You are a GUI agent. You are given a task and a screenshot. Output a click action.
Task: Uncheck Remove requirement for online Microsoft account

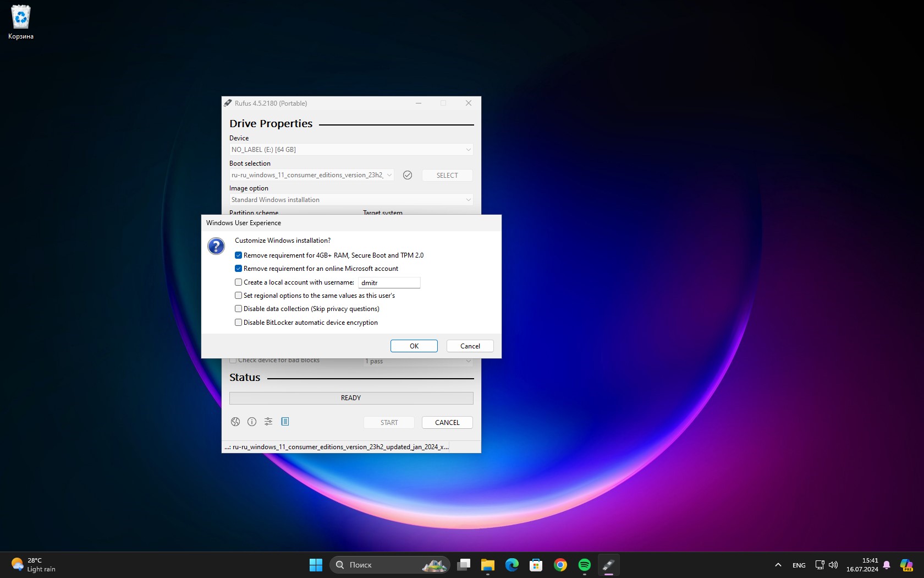pyautogui.click(x=238, y=269)
